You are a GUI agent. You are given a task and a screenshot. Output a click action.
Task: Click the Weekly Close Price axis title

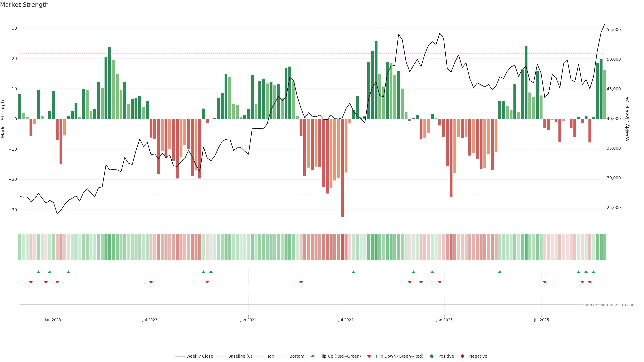click(x=627, y=119)
